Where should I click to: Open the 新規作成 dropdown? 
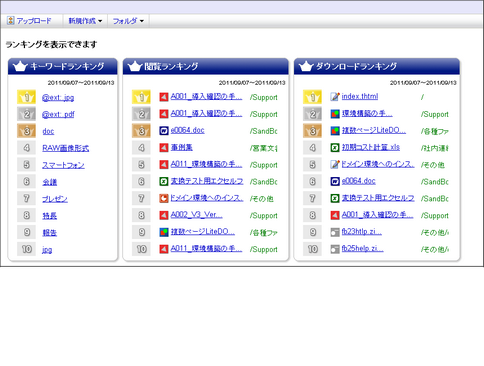pos(85,21)
